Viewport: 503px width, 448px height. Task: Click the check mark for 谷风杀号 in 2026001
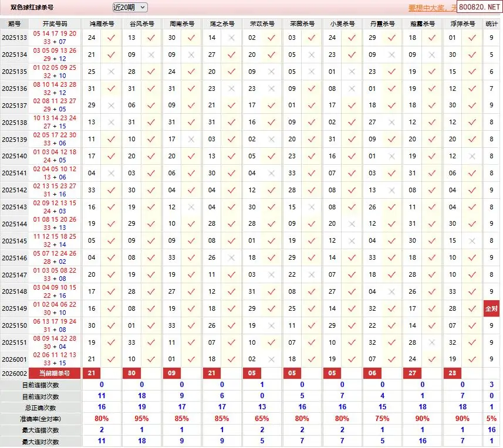coord(151,359)
